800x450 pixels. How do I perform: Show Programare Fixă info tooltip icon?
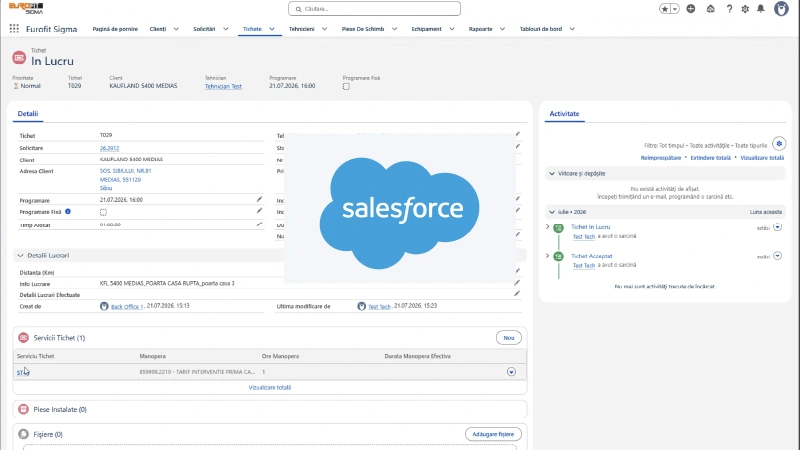(68, 211)
